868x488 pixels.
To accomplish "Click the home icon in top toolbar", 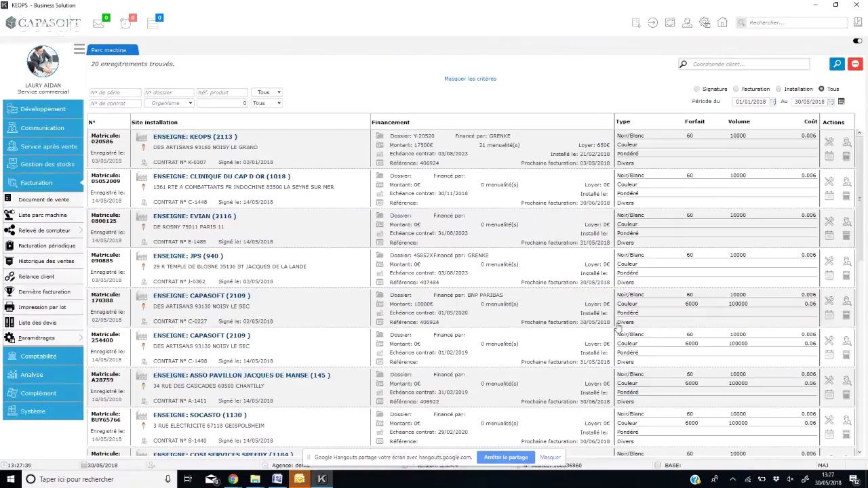I will coord(722,22).
